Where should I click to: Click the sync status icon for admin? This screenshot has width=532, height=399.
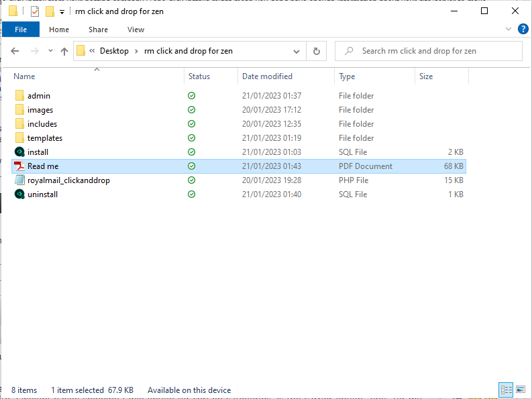click(191, 96)
